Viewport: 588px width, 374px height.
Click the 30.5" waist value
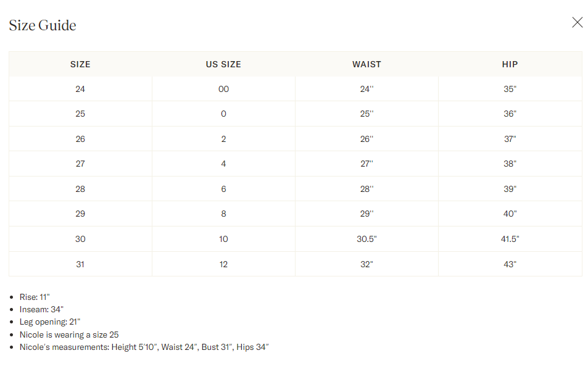pos(366,239)
